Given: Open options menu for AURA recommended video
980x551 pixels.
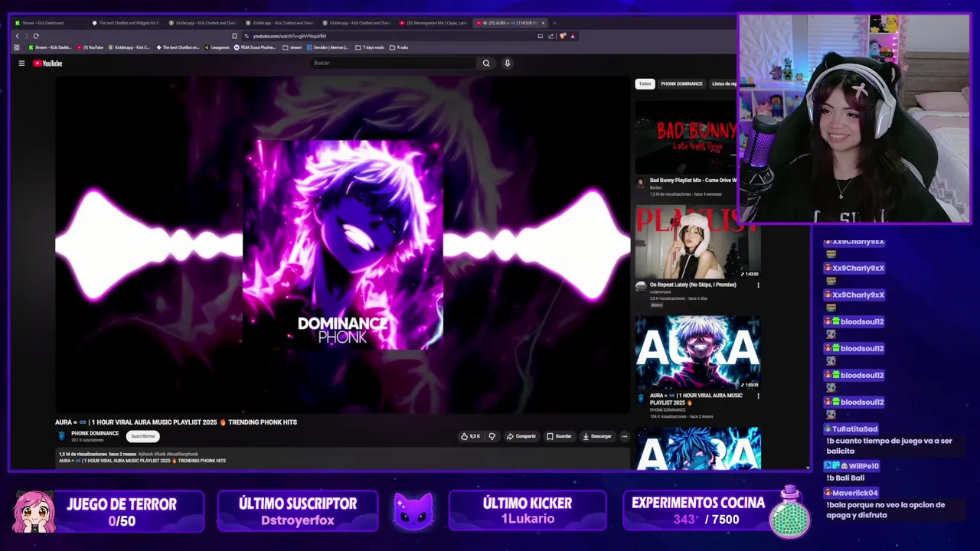Looking at the screenshot, I should click(758, 396).
